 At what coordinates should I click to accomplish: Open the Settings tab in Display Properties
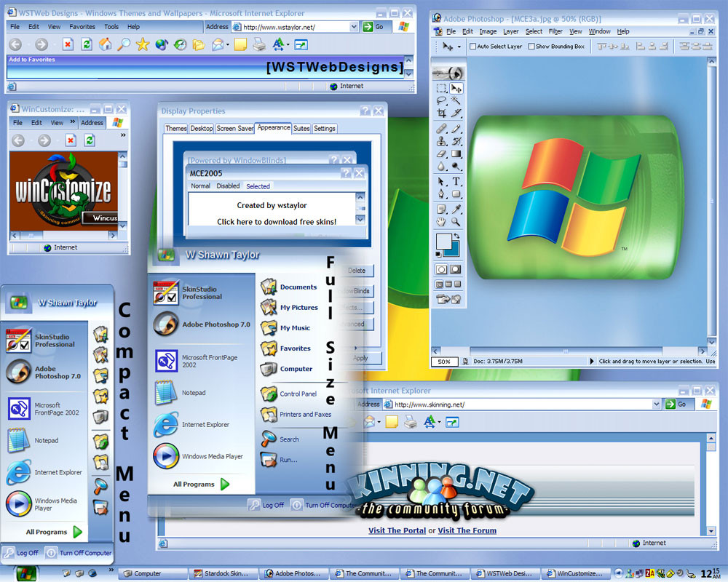coord(324,129)
